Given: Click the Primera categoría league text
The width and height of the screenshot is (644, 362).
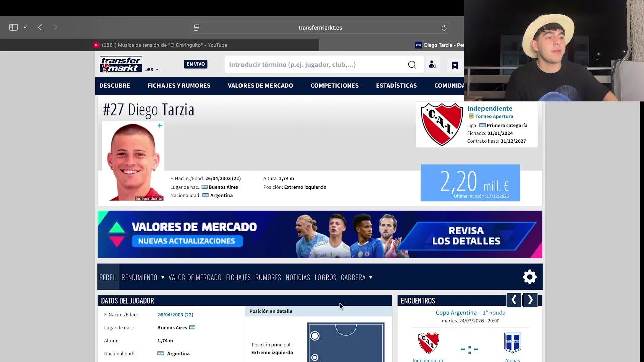Looking at the screenshot, I should 507,125.
